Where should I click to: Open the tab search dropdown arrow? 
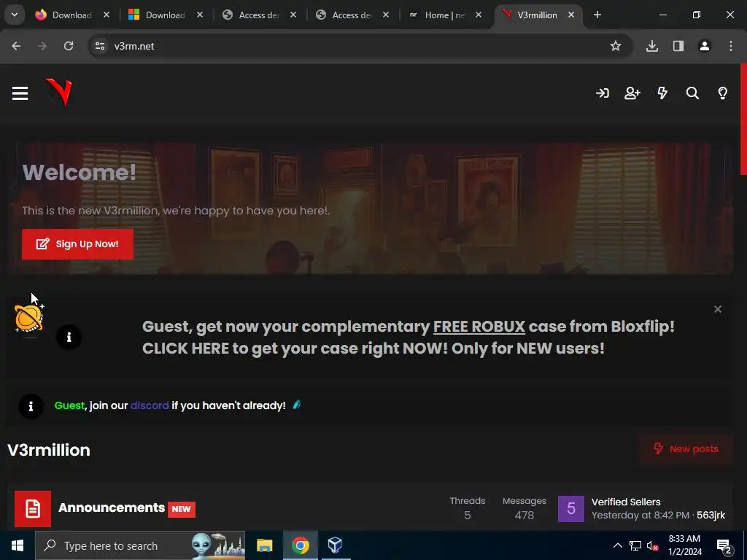point(15,15)
